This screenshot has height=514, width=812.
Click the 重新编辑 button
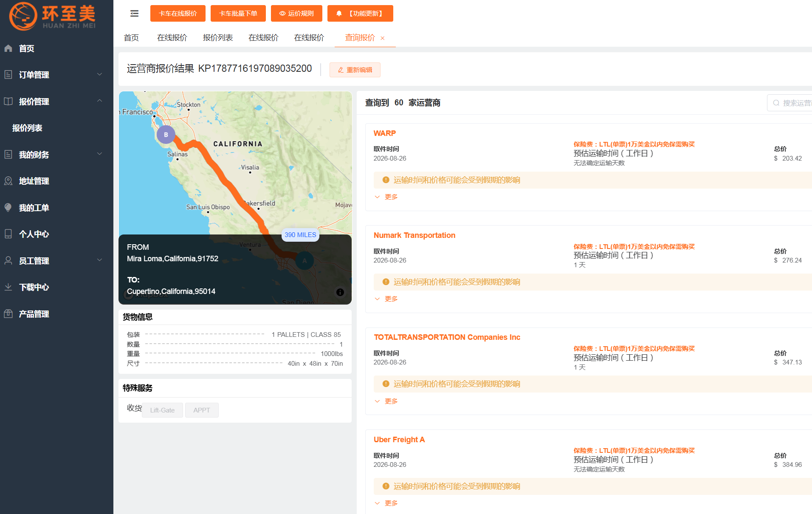click(355, 70)
